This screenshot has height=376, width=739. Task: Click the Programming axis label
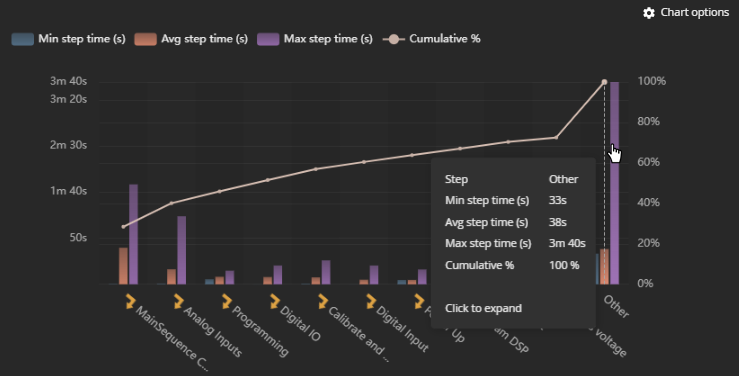coord(260,331)
